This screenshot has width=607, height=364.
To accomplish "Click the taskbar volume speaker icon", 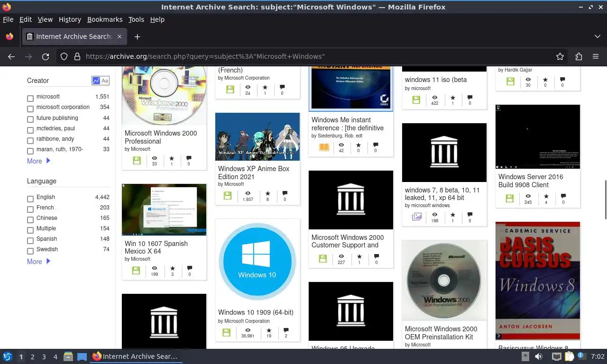I will (539, 356).
